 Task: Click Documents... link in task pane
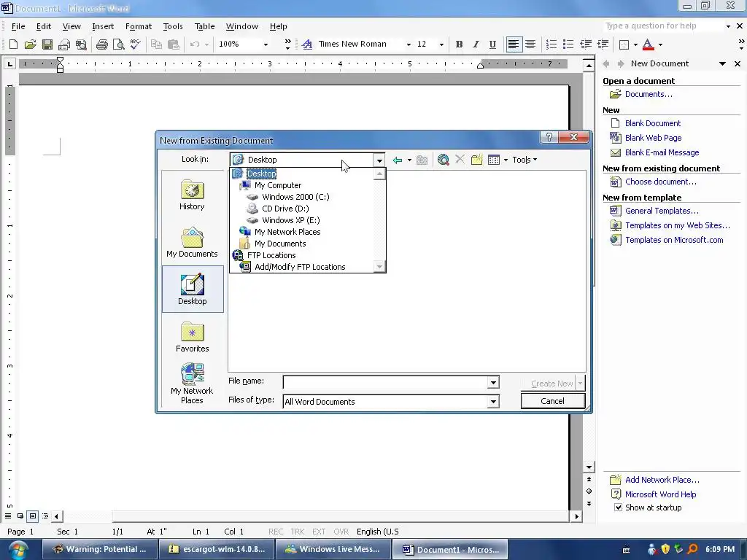point(649,94)
